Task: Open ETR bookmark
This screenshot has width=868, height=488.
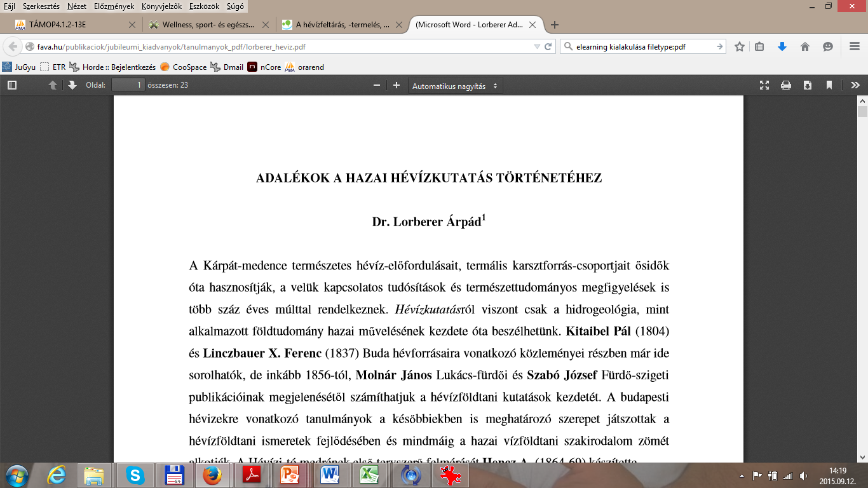Action: point(53,67)
